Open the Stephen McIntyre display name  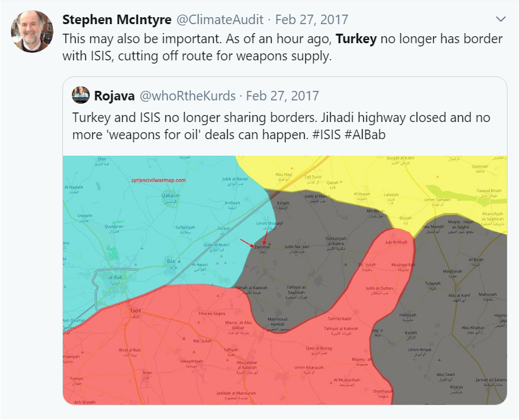tap(117, 20)
